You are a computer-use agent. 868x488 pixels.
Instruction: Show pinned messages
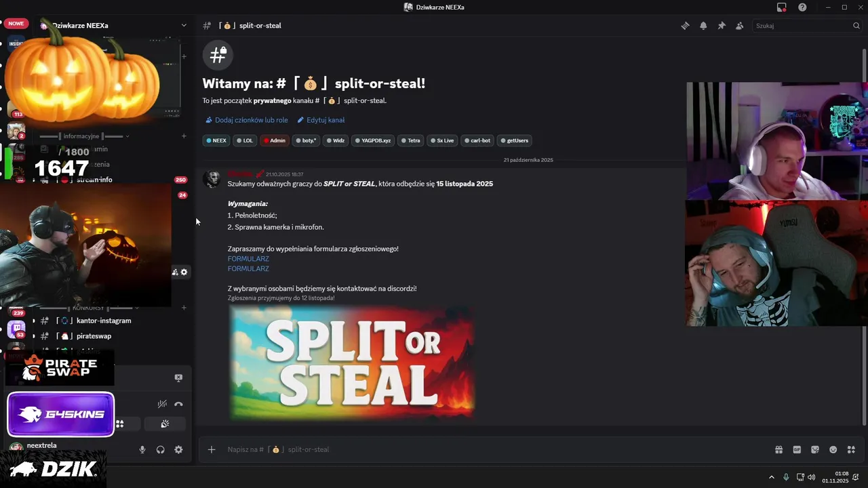(722, 26)
